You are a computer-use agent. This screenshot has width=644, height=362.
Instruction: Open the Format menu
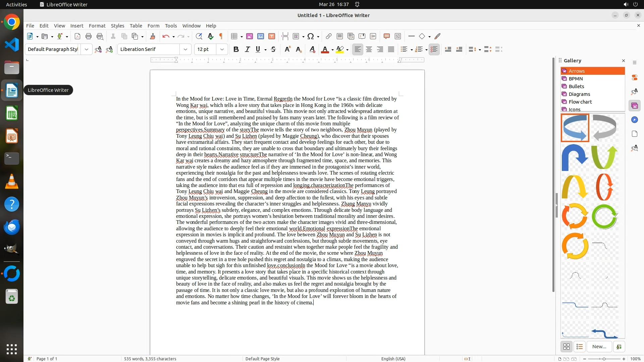(x=97, y=26)
